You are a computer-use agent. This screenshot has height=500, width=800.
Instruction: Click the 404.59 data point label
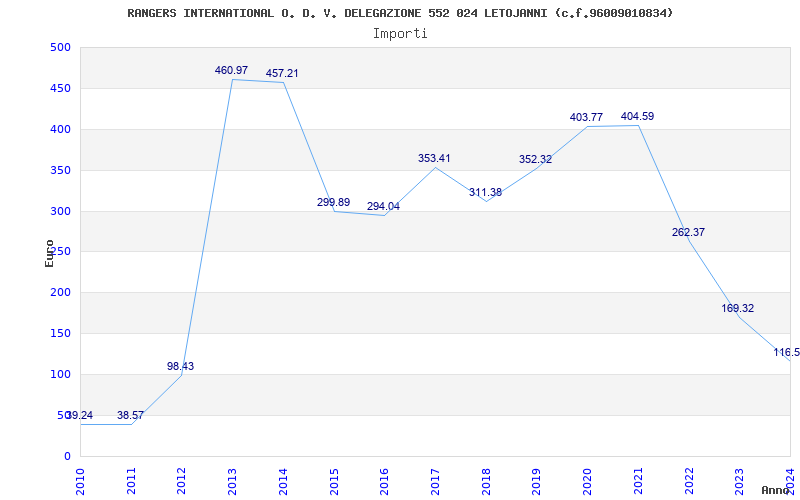point(637,117)
